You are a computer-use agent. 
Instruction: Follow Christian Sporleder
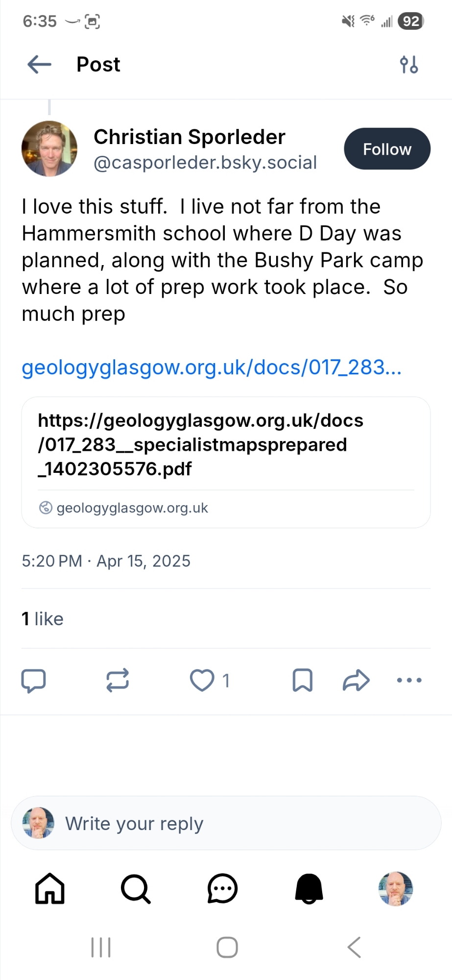pyautogui.click(x=387, y=149)
